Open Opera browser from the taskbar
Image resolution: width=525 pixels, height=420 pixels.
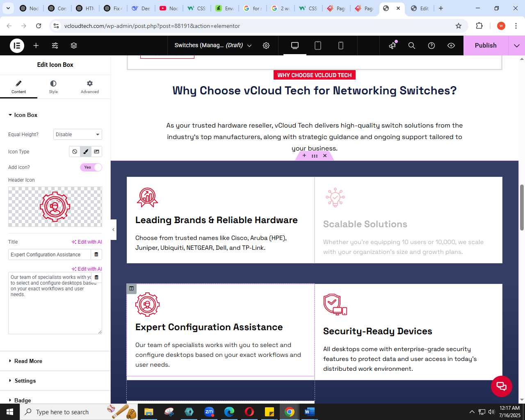point(249,412)
